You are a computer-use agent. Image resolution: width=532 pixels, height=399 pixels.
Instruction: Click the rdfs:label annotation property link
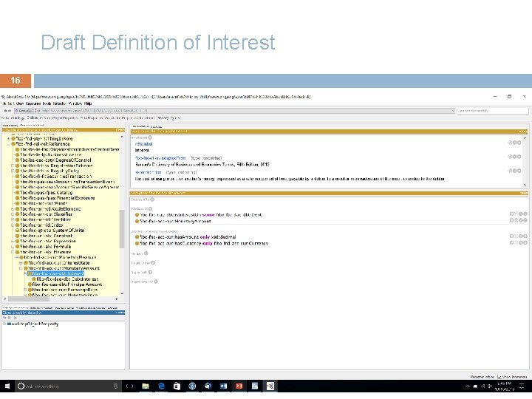click(143, 144)
